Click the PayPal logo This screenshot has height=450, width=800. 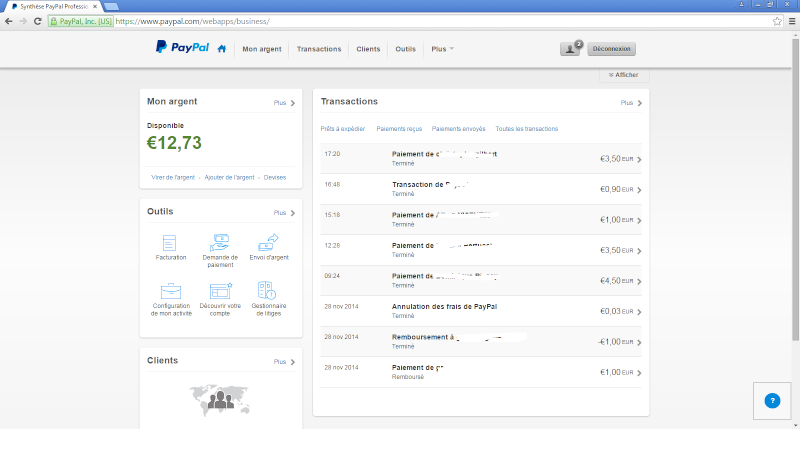pos(182,47)
